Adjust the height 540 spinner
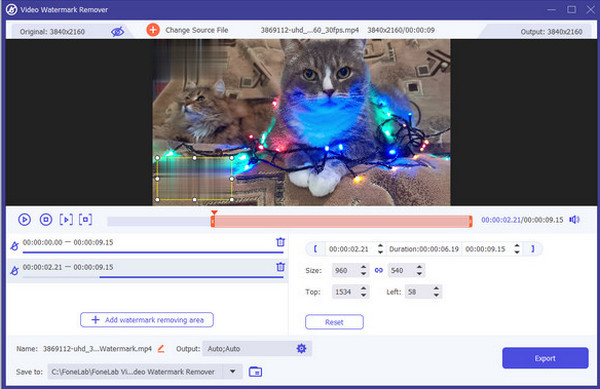Viewport: 600px width, 389px height. pos(419,270)
